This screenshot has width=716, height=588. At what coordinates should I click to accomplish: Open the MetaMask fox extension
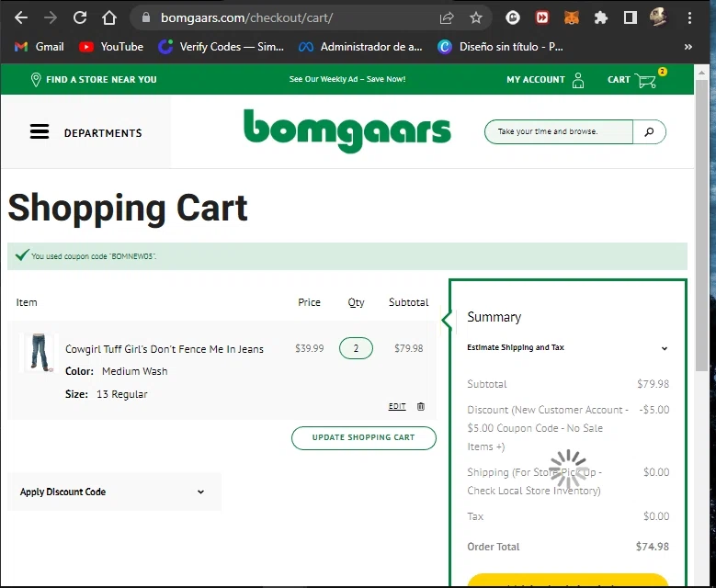click(572, 17)
